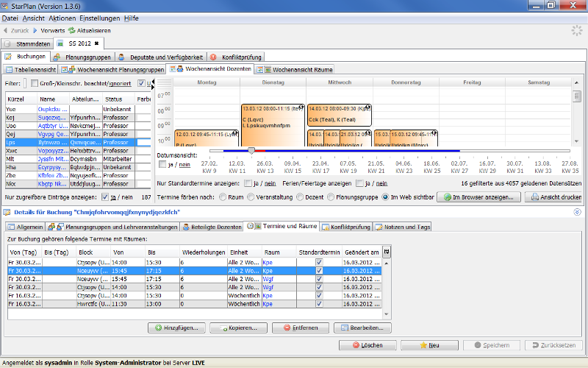Open the Notizen und Tags tab
This screenshot has height=368, width=588.
tap(403, 227)
